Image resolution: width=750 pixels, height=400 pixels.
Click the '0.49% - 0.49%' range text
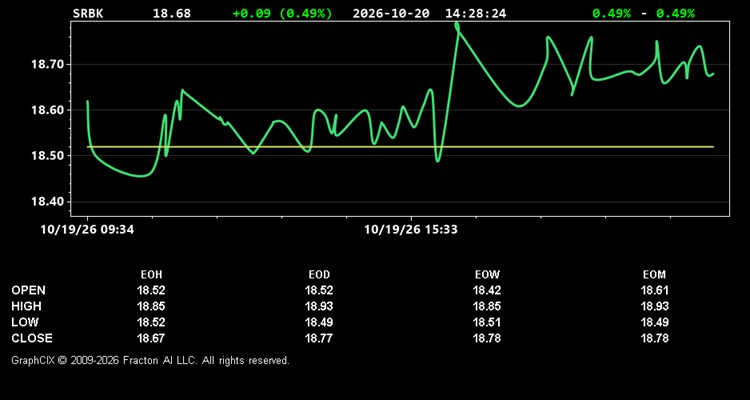643,13
